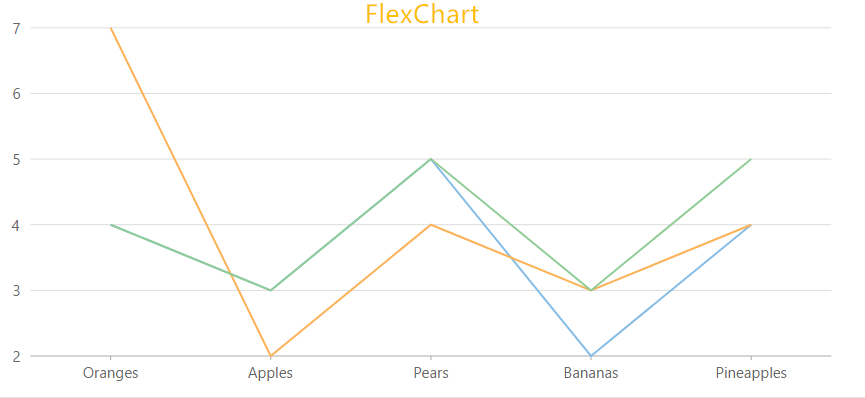The width and height of the screenshot is (865, 398).
Task: Select the Oranges x-axis label
Action: point(110,373)
